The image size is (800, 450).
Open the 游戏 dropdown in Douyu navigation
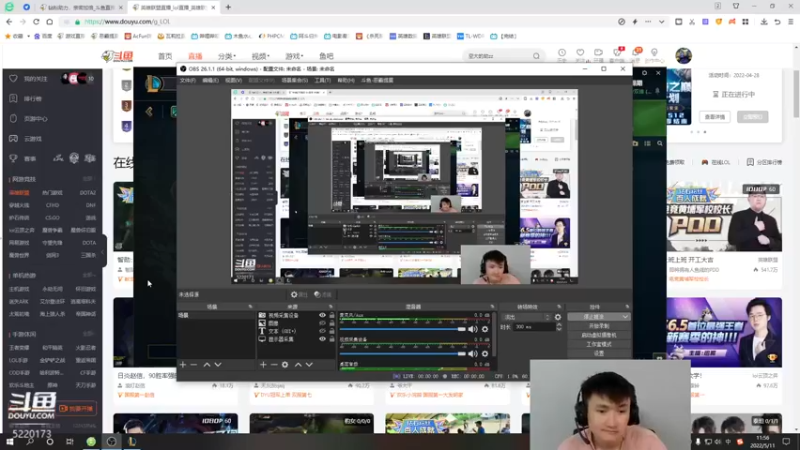tap(294, 56)
